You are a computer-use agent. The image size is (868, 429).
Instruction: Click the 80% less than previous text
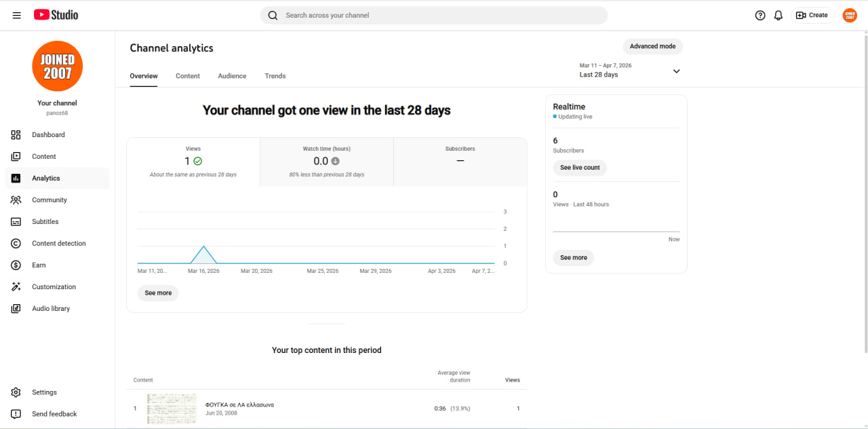point(327,174)
